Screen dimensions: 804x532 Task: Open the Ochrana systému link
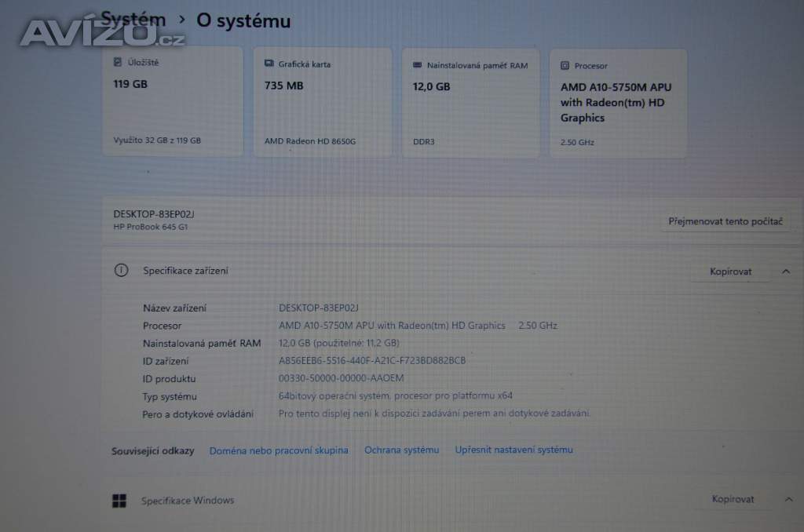[x=401, y=450]
